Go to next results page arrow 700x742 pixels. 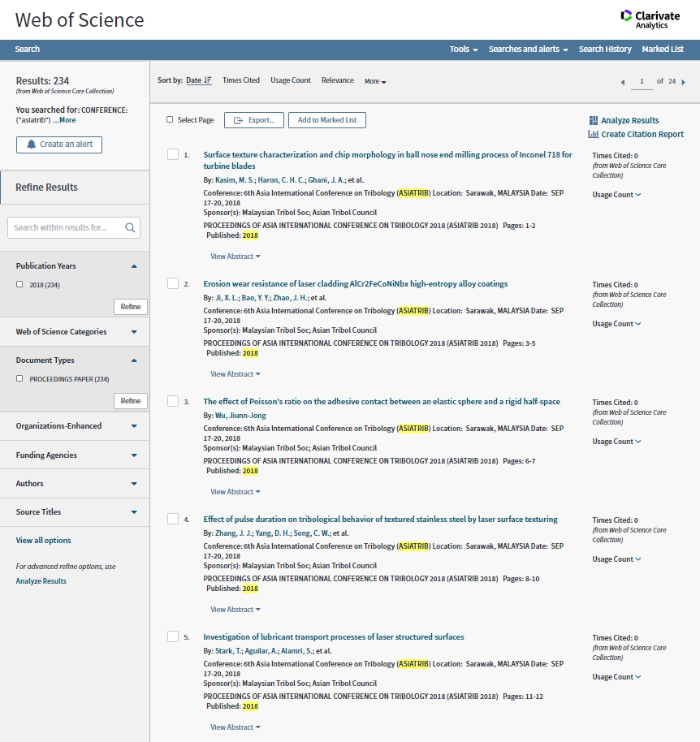683,82
